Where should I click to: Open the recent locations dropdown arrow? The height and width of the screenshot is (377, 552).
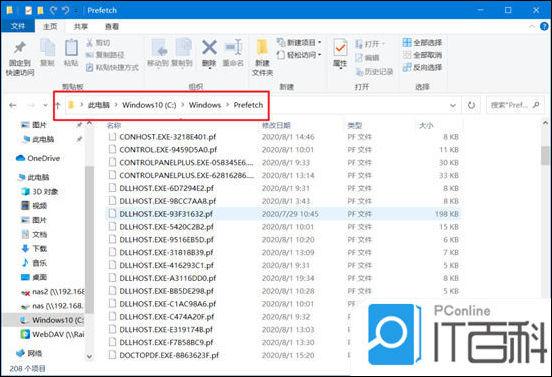click(x=45, y=105)
